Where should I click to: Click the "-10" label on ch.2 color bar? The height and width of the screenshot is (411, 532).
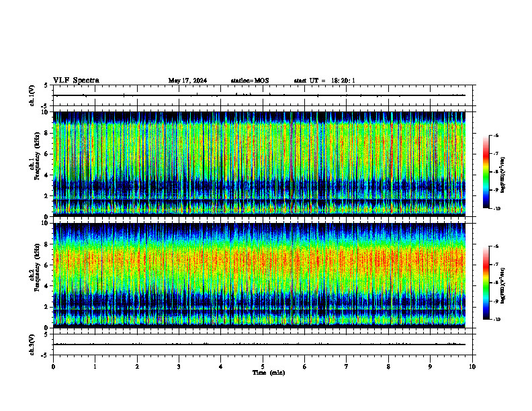(x=496, y=320)
